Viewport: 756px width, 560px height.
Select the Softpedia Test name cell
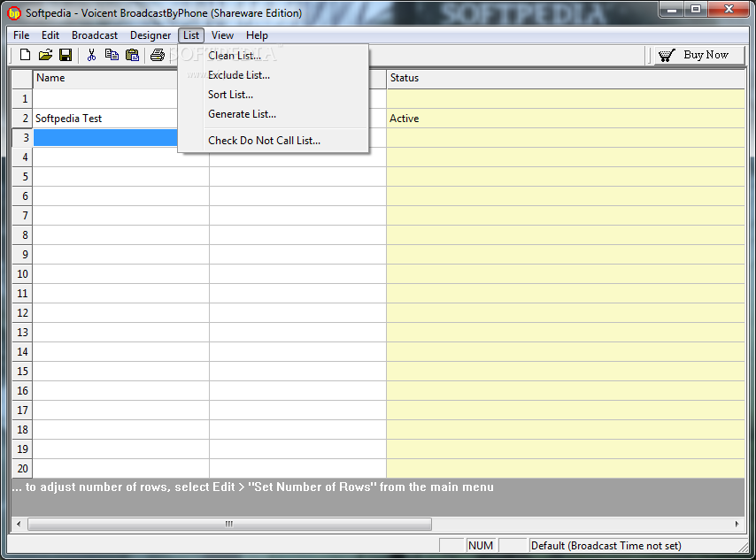(x=105, y=119)
